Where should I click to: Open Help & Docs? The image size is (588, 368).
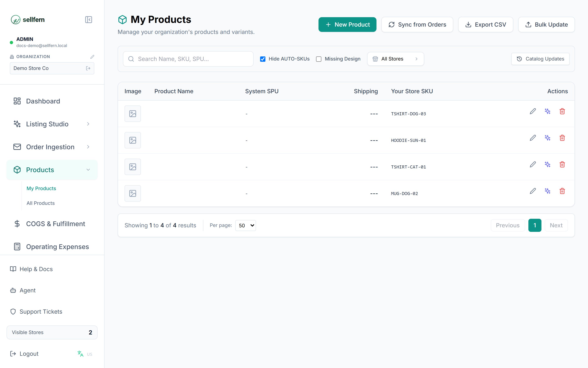coord(31,269)
